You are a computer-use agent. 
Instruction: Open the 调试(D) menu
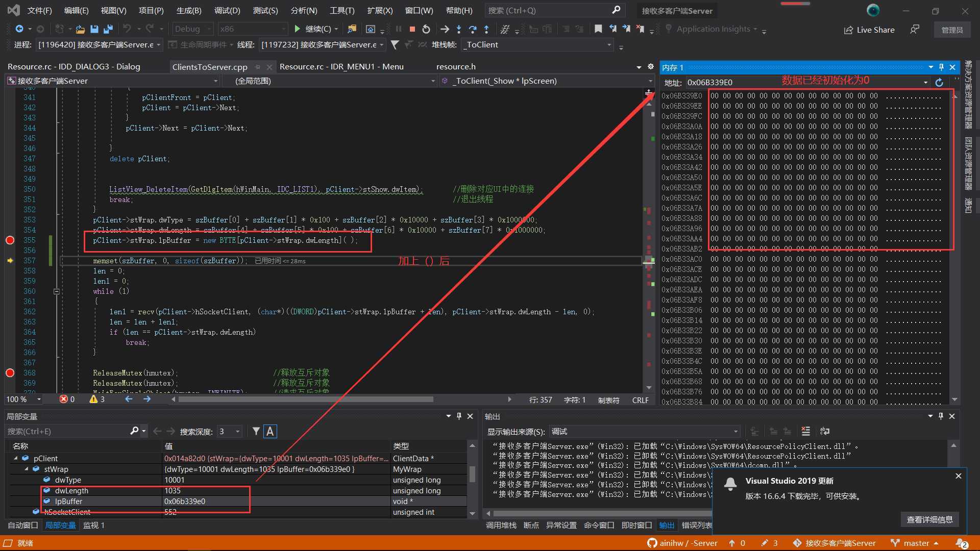[x=227, y=10]
